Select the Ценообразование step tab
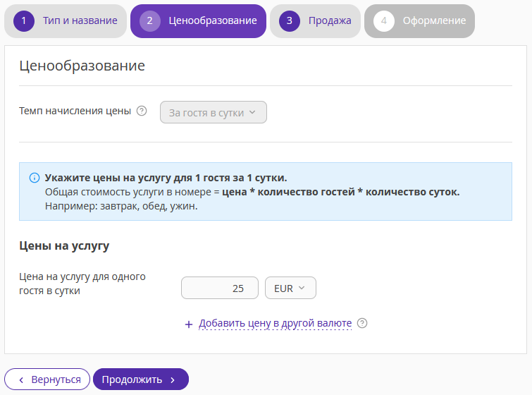This screenshot has width=532, height=395. (198, 21)
